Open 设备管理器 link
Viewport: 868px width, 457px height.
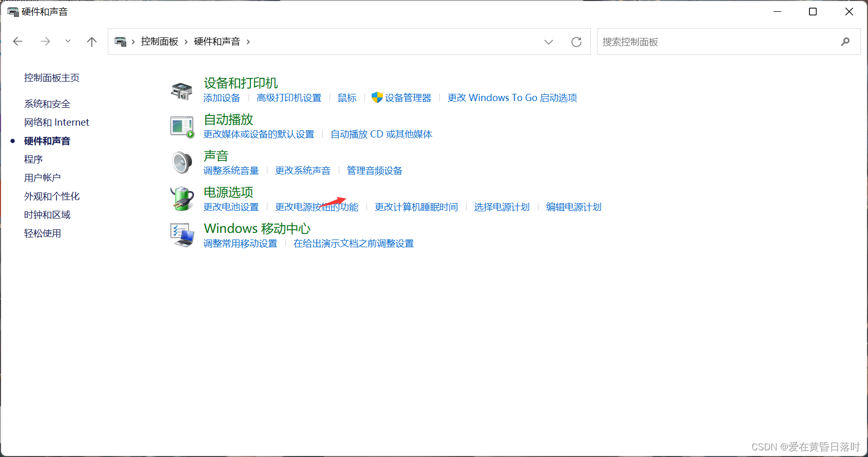(408, 98)
